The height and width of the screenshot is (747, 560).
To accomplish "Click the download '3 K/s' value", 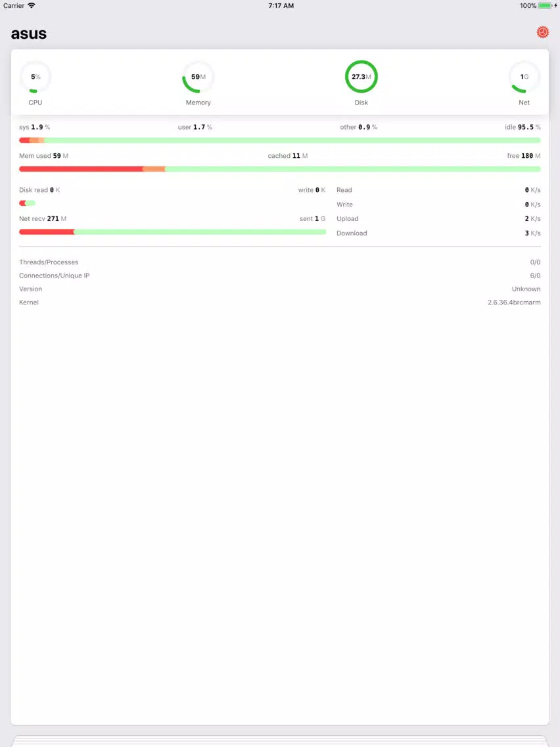I will pos(532,233).
